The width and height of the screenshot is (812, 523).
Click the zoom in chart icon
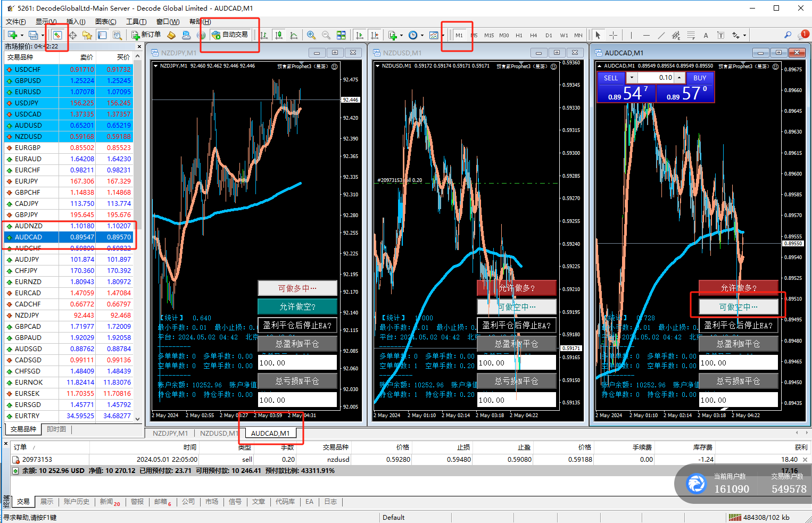point(311,35)
